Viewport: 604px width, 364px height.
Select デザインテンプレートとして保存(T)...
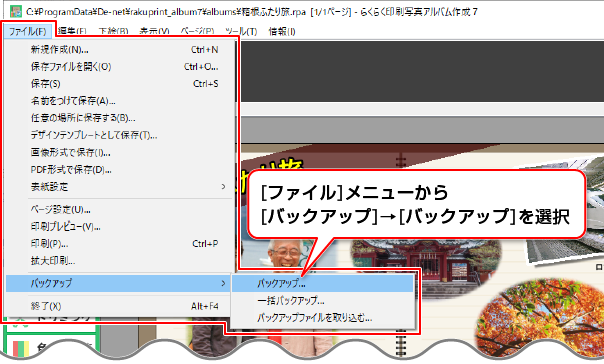[x=119, y=135]
